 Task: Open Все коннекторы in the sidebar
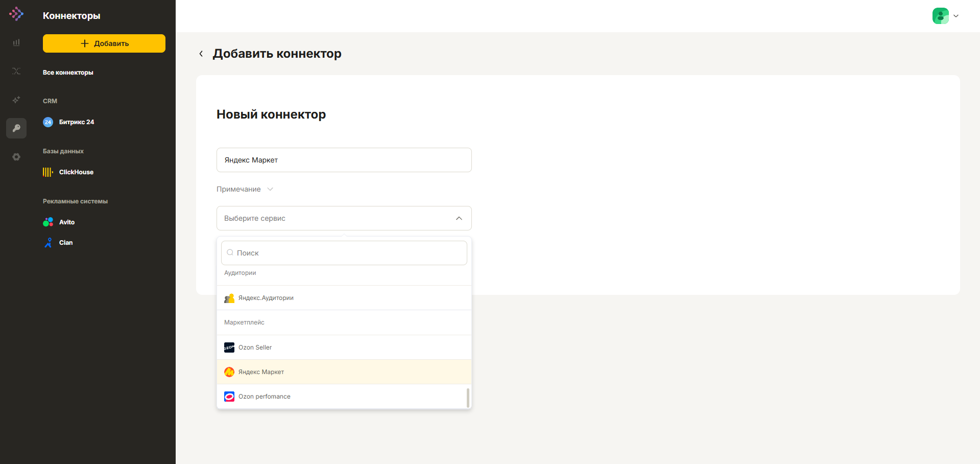(x=68, y=73)
